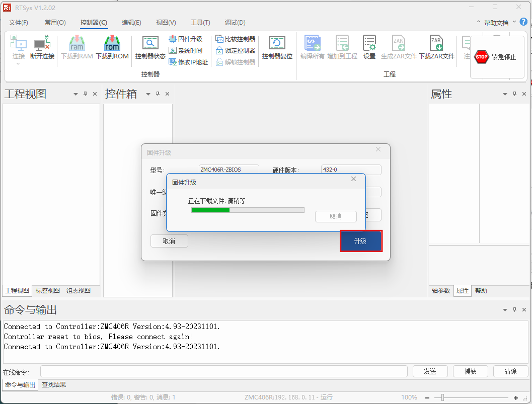This screenshot has height=404, width=532.
Task: Open 属性 panel dropdown arrow
Action: 505,94
